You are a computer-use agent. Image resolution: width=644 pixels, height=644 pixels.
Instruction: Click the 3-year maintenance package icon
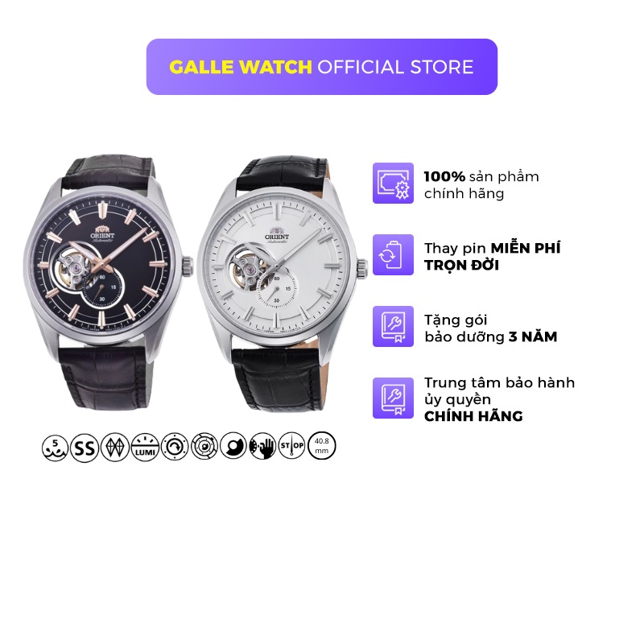click(393, 327)
